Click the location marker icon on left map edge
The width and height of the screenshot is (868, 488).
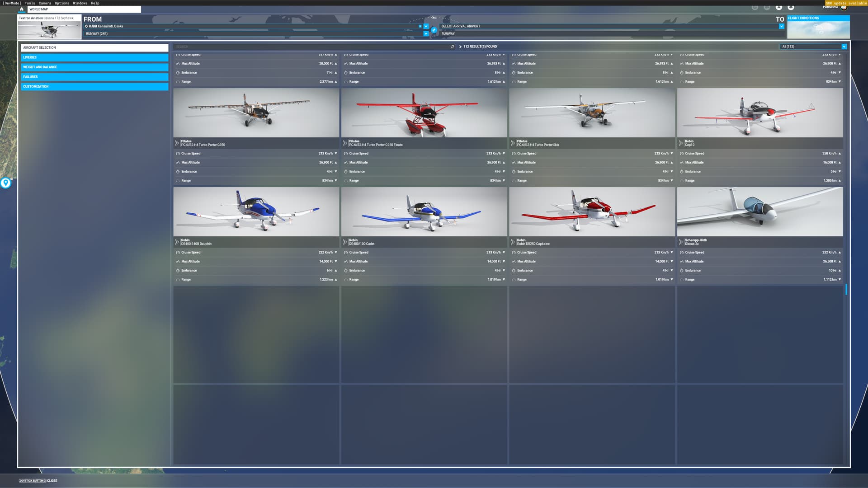coord(5,183)
